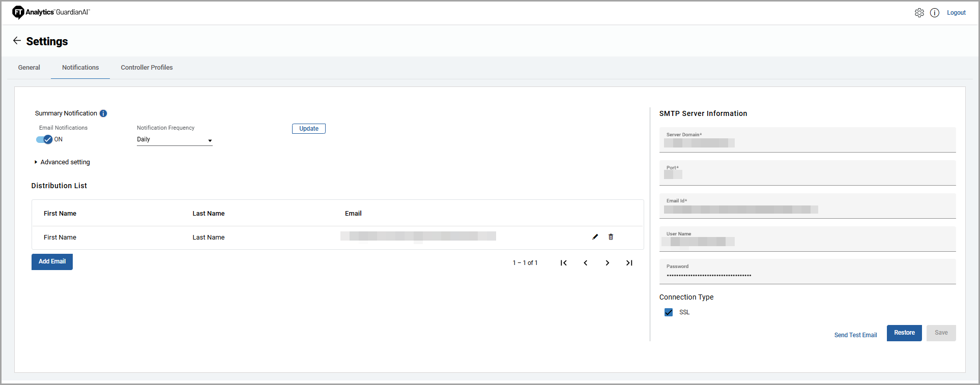Go to the first page of list

pos(563,263)
